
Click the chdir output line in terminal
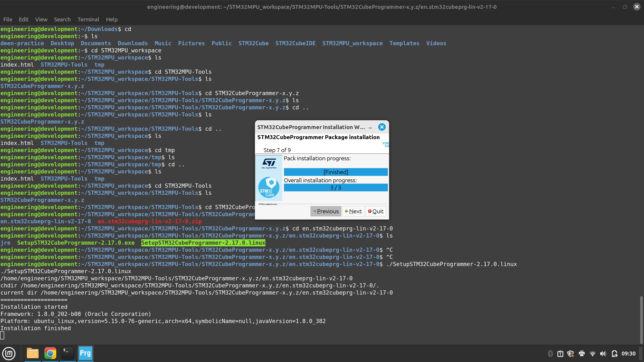tap(190, 286)
